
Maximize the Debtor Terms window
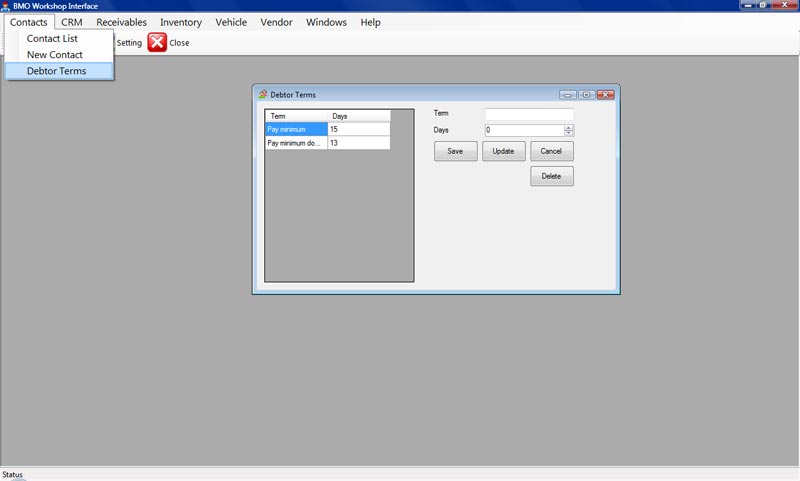pos(586,95)
